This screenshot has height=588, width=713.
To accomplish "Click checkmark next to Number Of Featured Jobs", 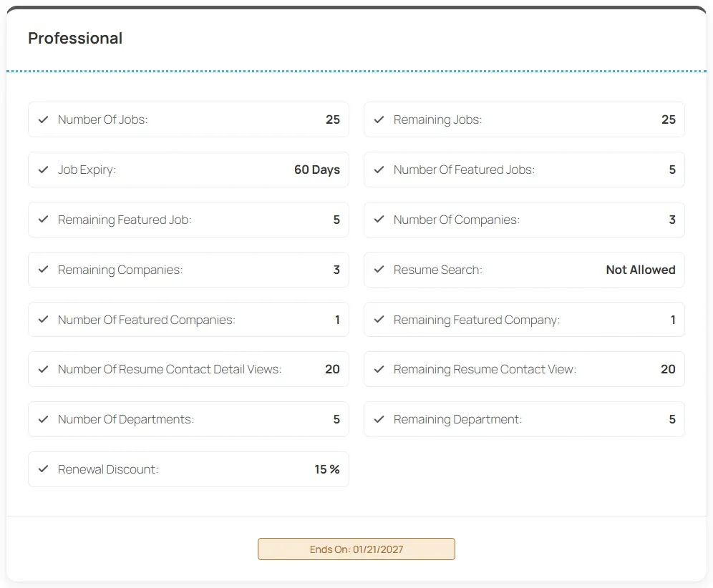I will pyautogui.click(x=379, y=170).
